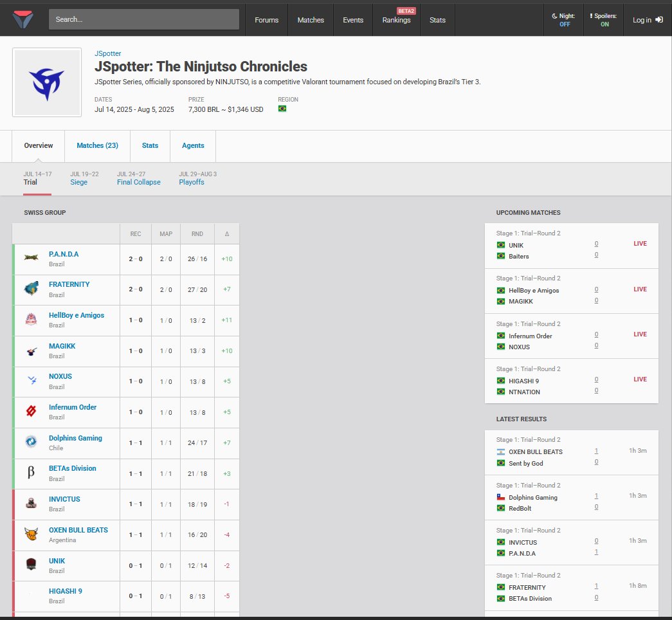Click Brazil flag beside Baiters
Viewport: 672px width, 620px height.
(500, 256)
